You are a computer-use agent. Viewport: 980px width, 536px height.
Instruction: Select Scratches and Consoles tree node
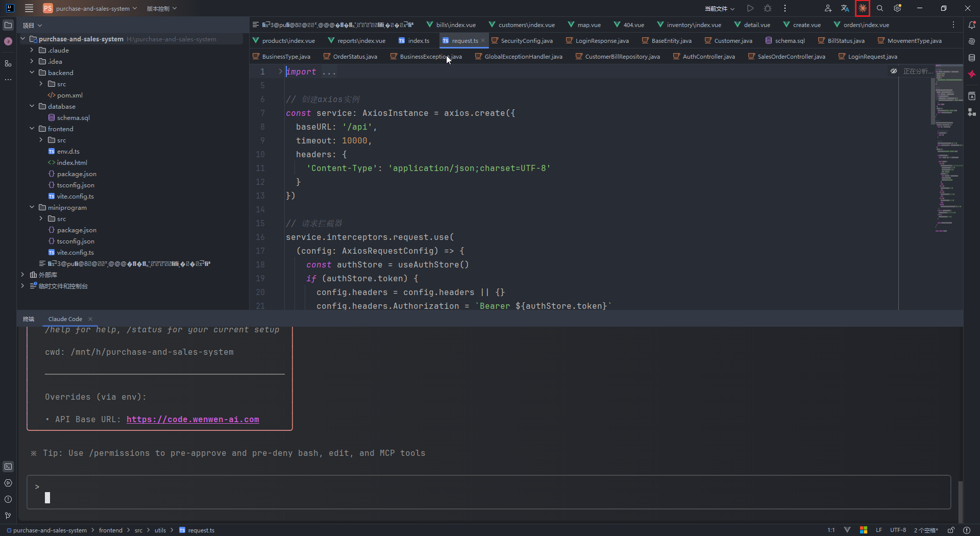point(63,286)
